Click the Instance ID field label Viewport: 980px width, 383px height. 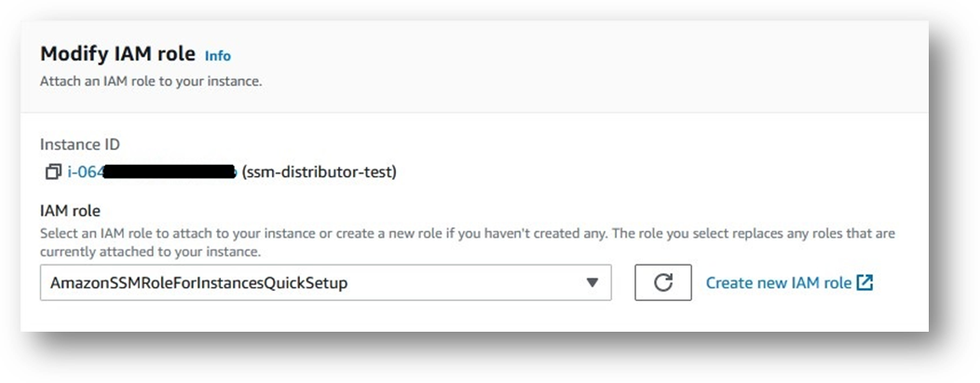click(x=79, y=144)
